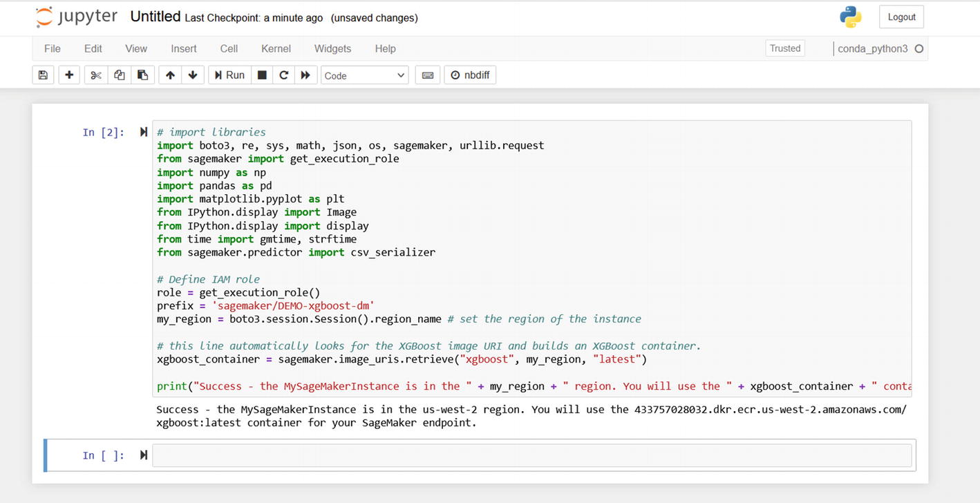This screenshot has height=503, width=980.
Task: Paste cells below icon
Action: pyautogui.click(x=142, y=75)
